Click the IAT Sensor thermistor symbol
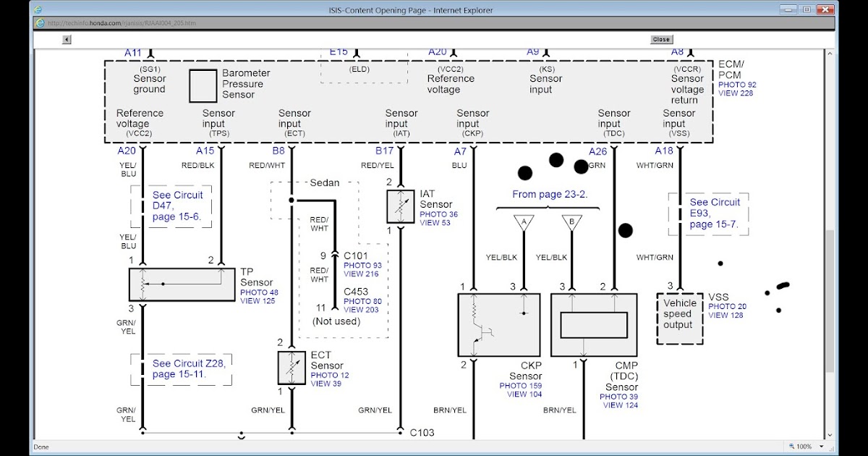 pos(401,207)
